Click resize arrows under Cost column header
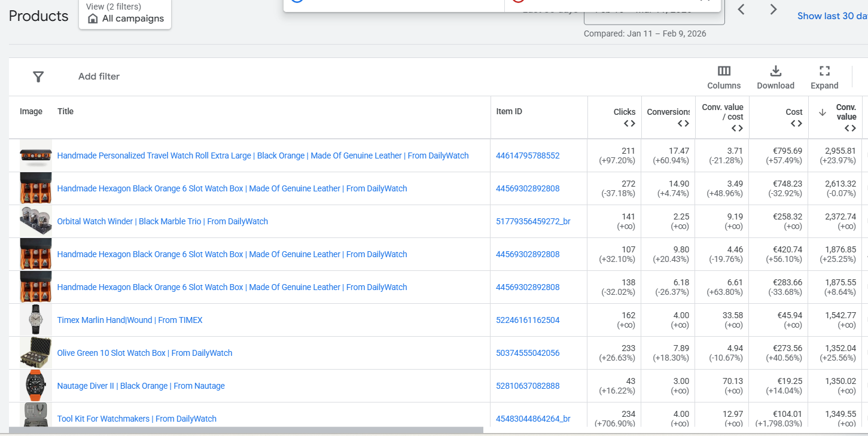The image size is (868, 436). (x=796, y=123)
